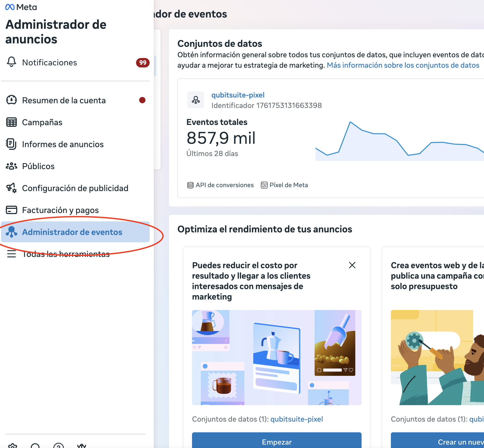Click the Crear un nuevo button
Image resolution: width=484 pixels, height=448 pixels.
pos(437,441)
